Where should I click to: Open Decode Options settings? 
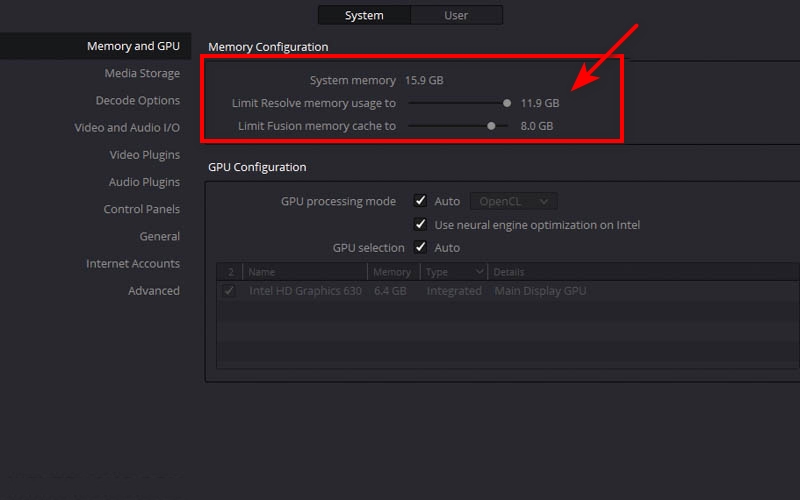(x=138, y=101)
